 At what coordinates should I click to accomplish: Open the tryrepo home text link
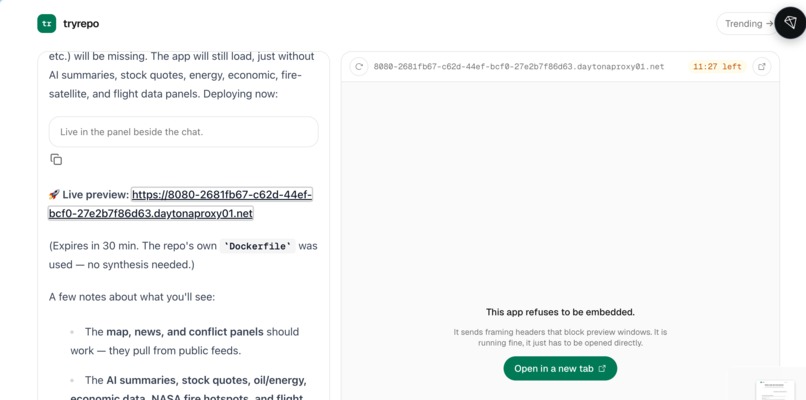(x=81, y=24)
